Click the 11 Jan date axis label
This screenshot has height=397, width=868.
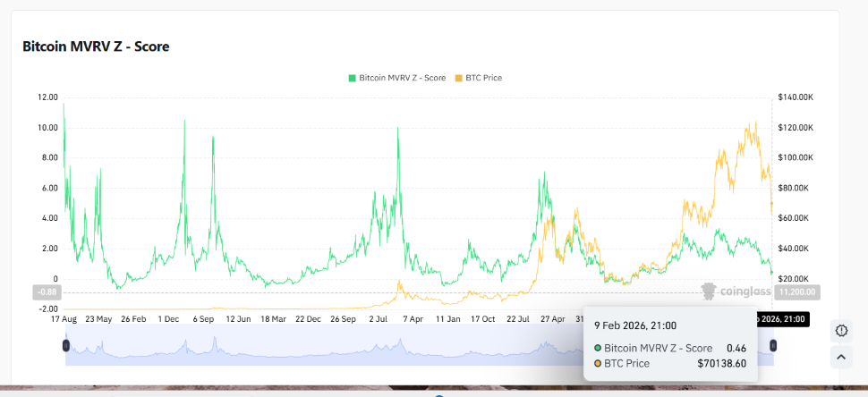tap(448, 319)
